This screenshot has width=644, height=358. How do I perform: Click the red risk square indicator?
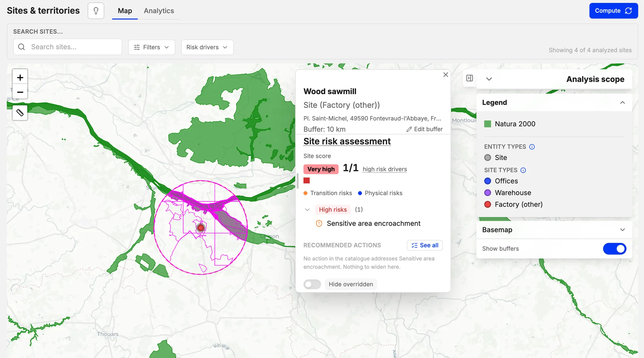click(307, 180)
